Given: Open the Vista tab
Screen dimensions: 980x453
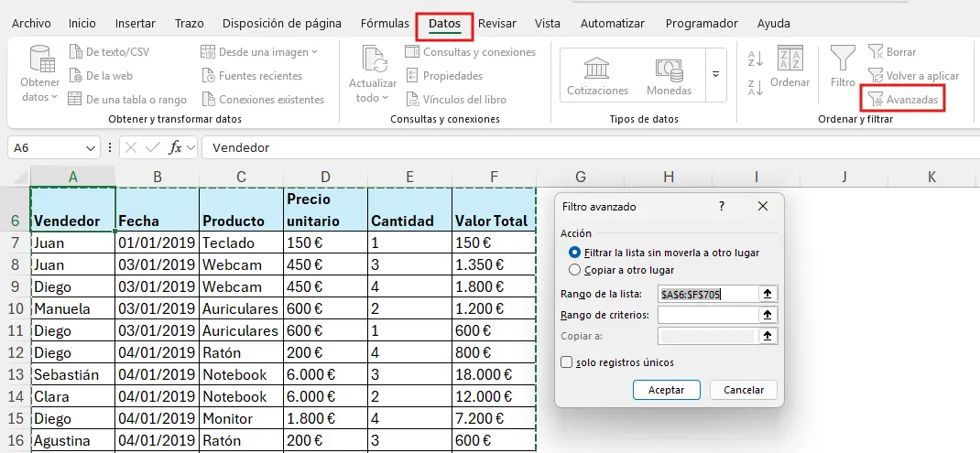Looking at the screenshot, I should tap(547, 23).
